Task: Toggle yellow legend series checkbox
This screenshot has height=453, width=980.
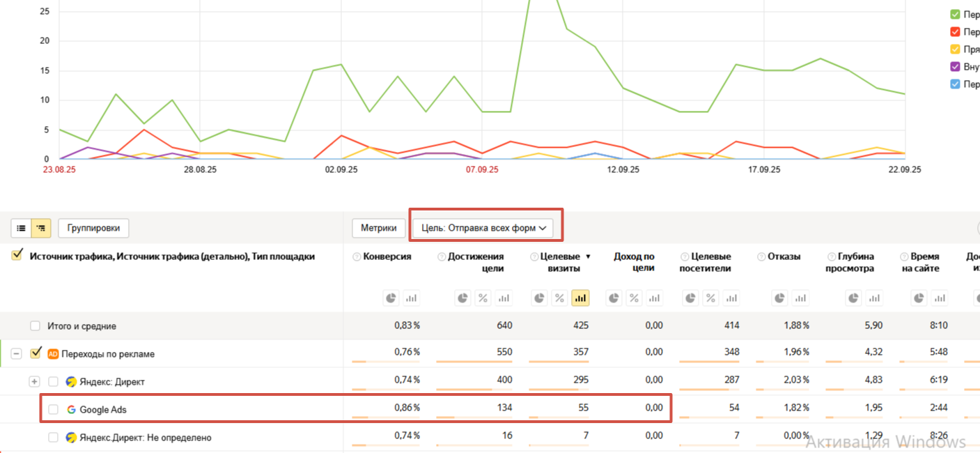Action: point(956,49)
